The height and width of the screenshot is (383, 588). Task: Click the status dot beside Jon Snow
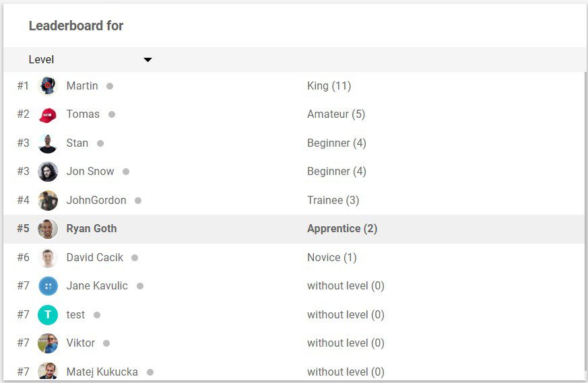[x=126, y=172]
